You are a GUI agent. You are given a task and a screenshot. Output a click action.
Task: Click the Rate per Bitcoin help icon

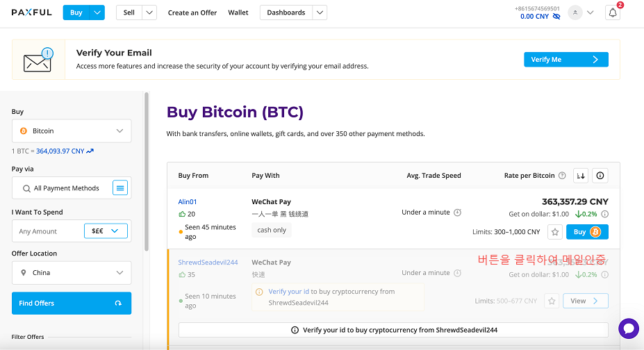(x=562, y=176)
